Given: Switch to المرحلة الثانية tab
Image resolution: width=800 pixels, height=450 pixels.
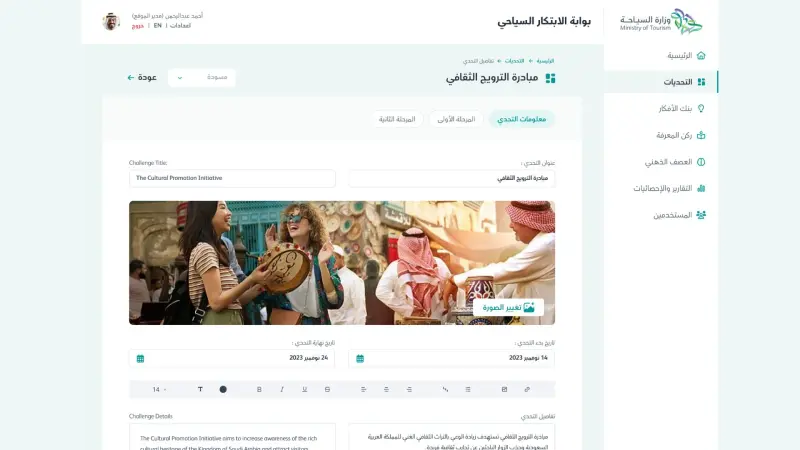Looking at the screenshot, I should (397, 119).
